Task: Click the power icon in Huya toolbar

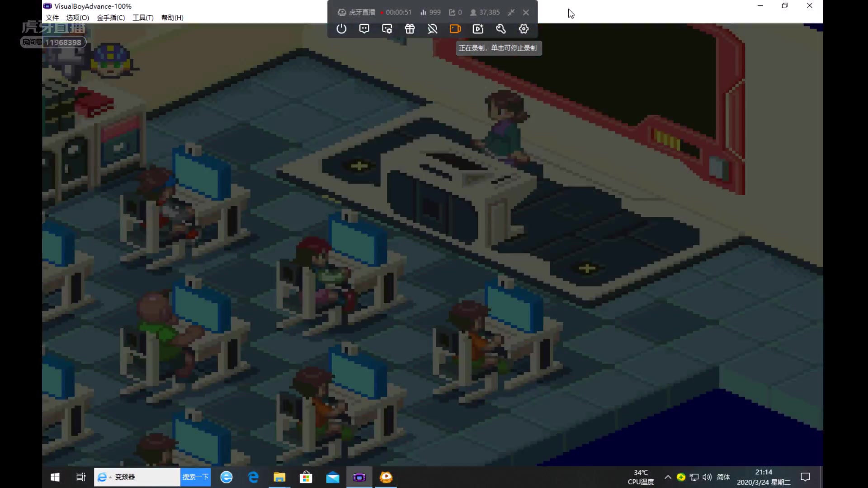Action: (x=341, y=29)
